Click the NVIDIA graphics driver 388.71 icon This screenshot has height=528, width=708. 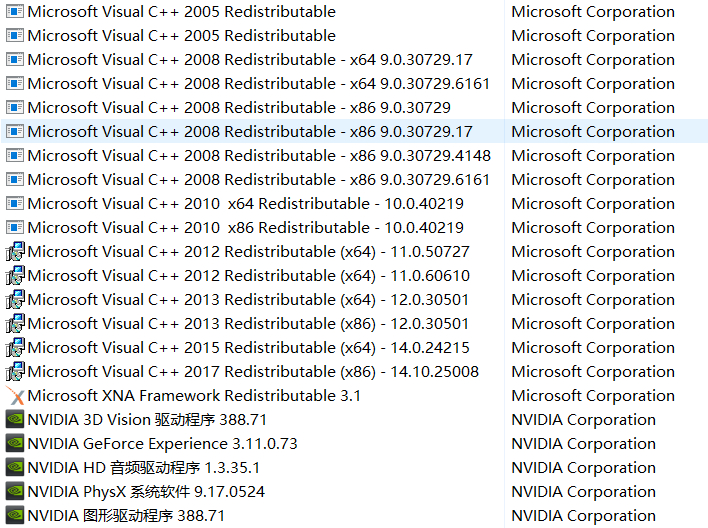(15, 516)
